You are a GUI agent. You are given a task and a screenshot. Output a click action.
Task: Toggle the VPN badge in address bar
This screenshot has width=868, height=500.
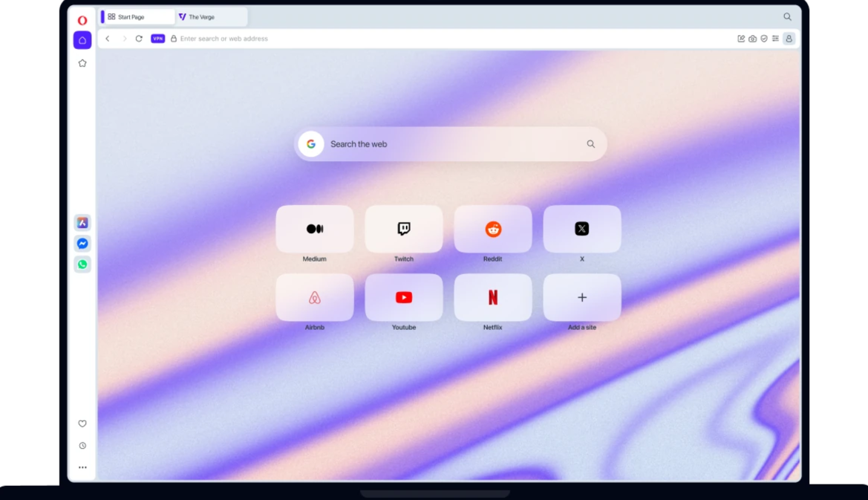point(157,39)
